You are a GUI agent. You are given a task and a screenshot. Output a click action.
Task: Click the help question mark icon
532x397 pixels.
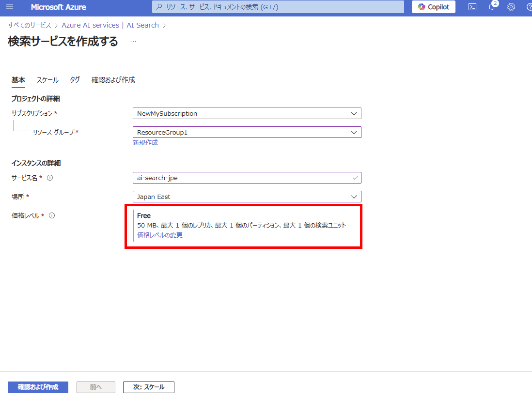529,7
